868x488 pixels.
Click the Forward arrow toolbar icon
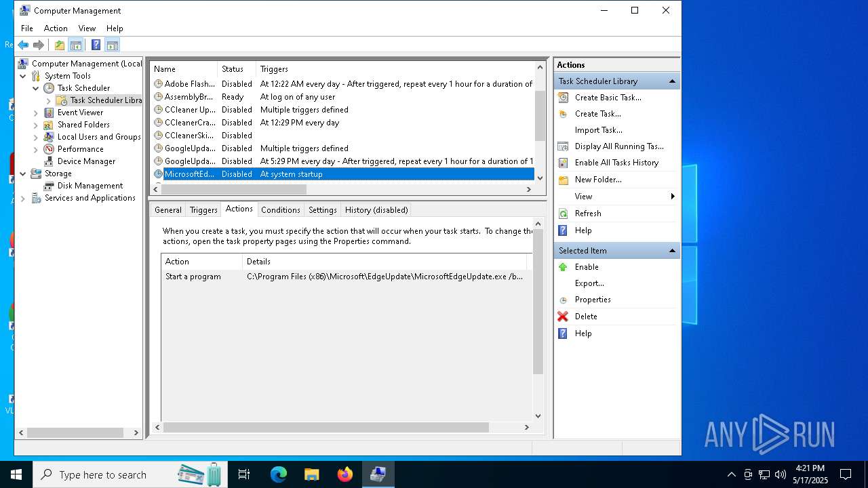point(39,45)
